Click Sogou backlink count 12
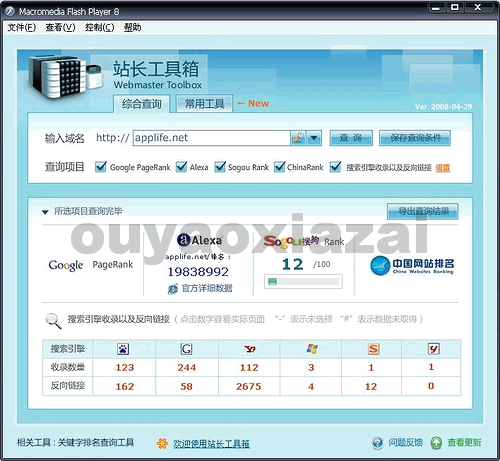The height and width of the screenshot is (461, 500). (371, 387)
